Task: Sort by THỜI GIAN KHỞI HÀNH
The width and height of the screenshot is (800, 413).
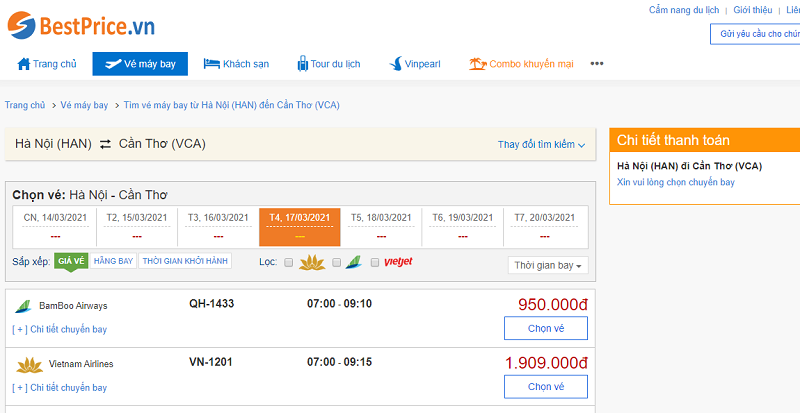Action: click(185, 261)
